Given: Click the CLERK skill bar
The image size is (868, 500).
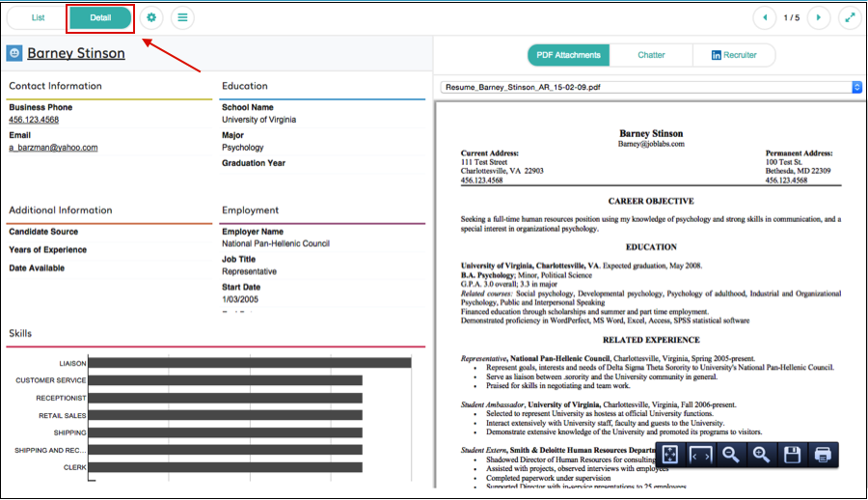Looking at the screenshot, I should [x=226, y=467].
